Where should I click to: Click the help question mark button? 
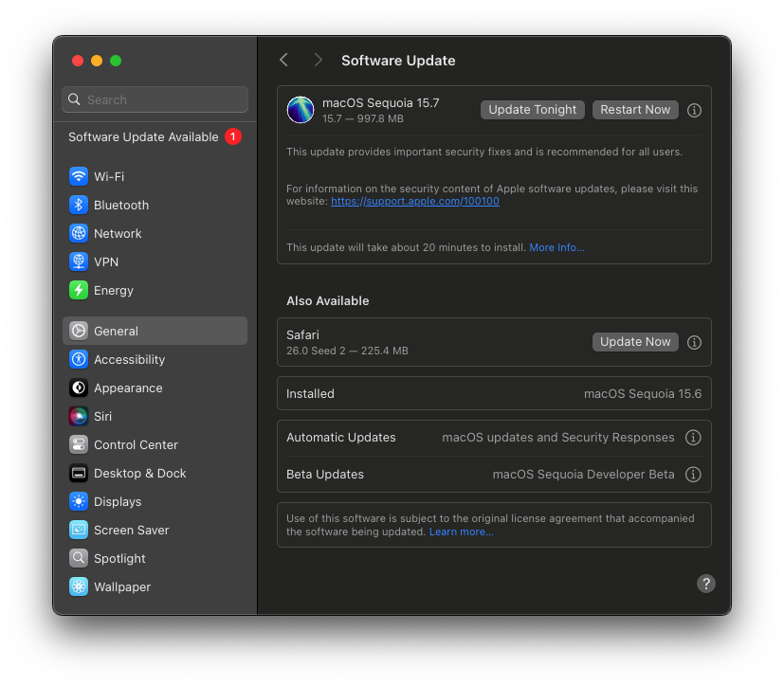tap(706, 584)
